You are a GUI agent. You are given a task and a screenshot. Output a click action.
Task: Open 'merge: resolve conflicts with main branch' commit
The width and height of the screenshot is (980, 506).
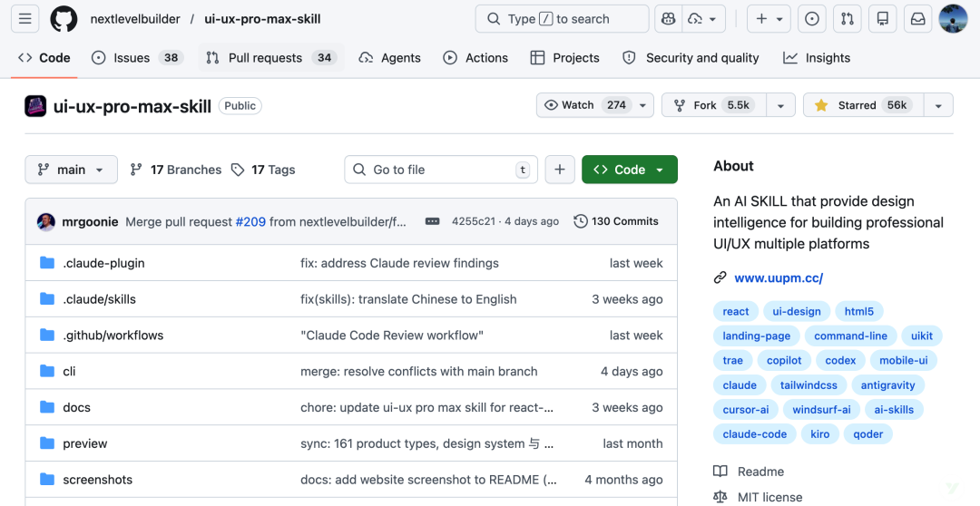click(418, 371)
